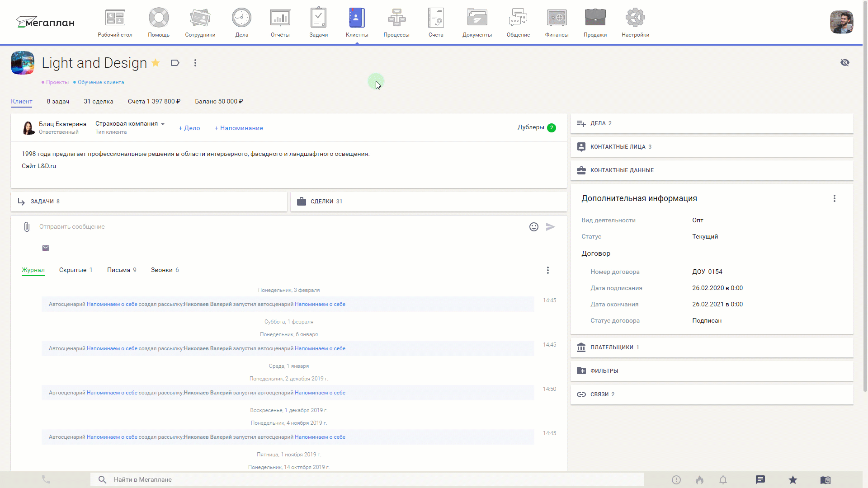The width and height of the screenshot is (868, 488).
Task: Click the Сделки tab icon
Action: point(302,201)
